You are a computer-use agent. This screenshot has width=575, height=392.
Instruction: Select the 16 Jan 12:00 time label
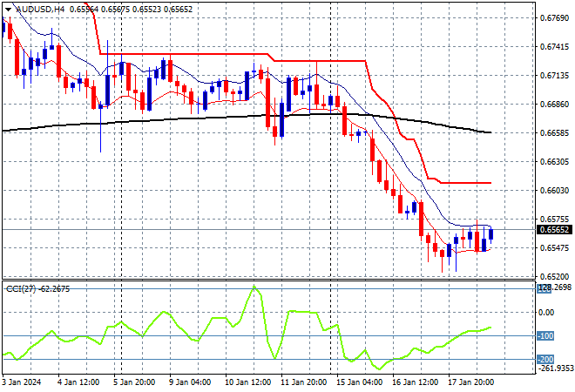415,382
